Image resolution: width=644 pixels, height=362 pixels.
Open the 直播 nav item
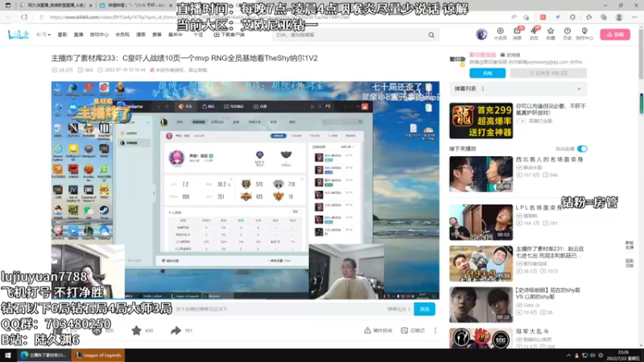pyautogui.click(x=78, y=35)
